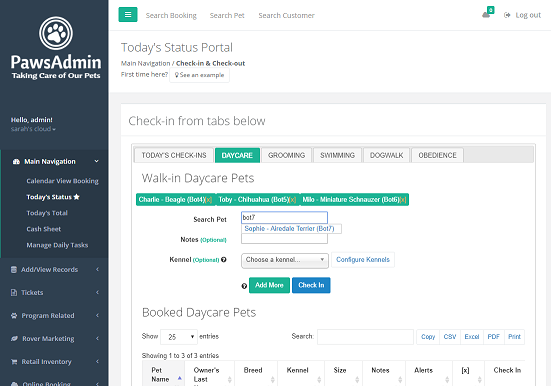
Task: Remove Charlie - Beagle tag via [x]
Action: (x=208, y=200)
